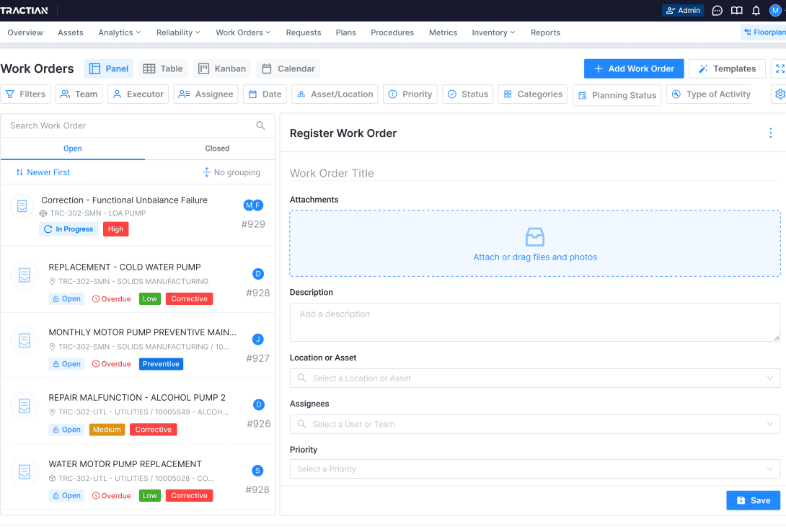This screenshot has width=786, height=532.
Task: Open the Floorplan button
Action: [764, 32]
